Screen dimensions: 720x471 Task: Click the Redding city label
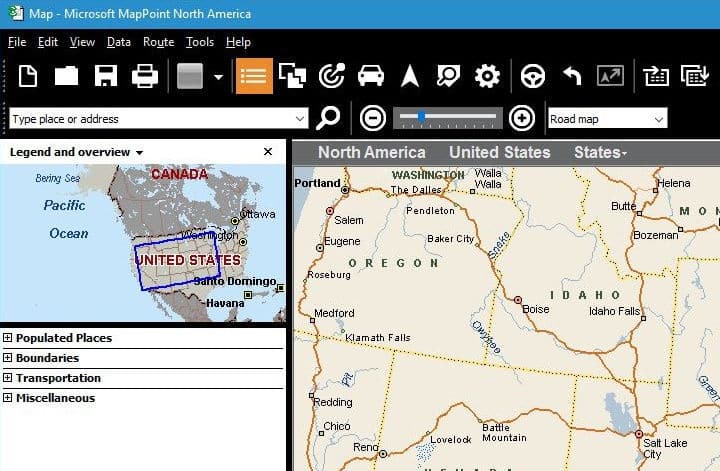click(333, 403)
